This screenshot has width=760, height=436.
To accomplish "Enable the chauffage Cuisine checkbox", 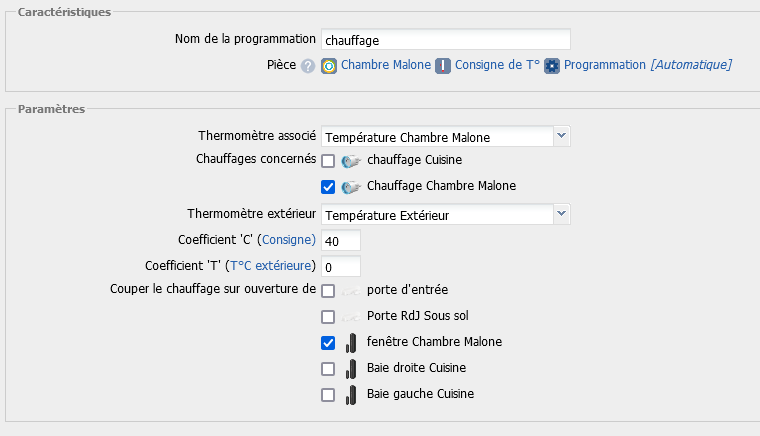I will pos(328,160).
